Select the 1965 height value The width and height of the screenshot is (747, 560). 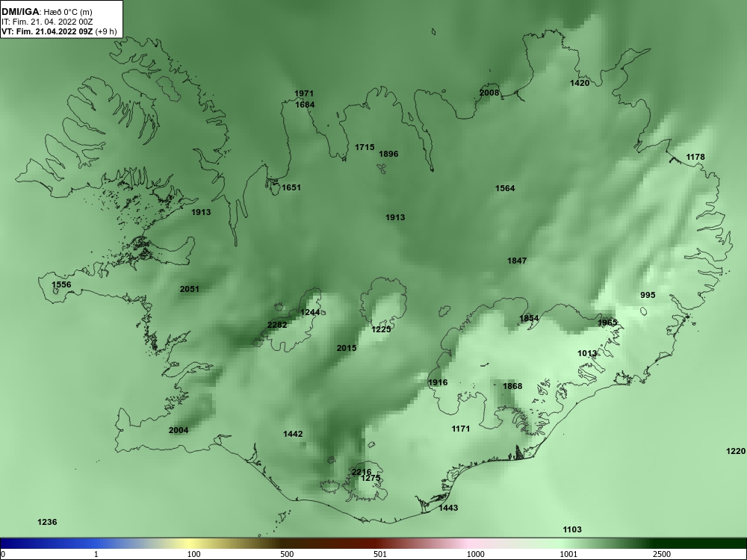pyautogui.click(x=607, y=323)
